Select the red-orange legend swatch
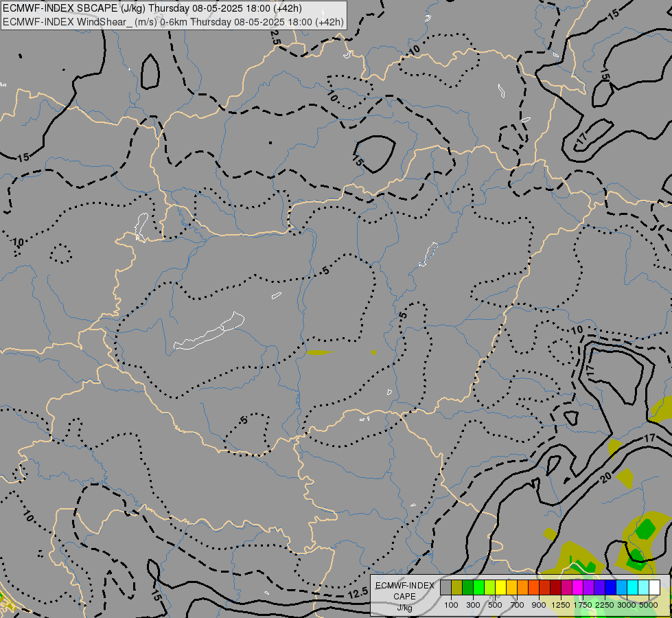The image size is (672, 618). coord(534,587)
